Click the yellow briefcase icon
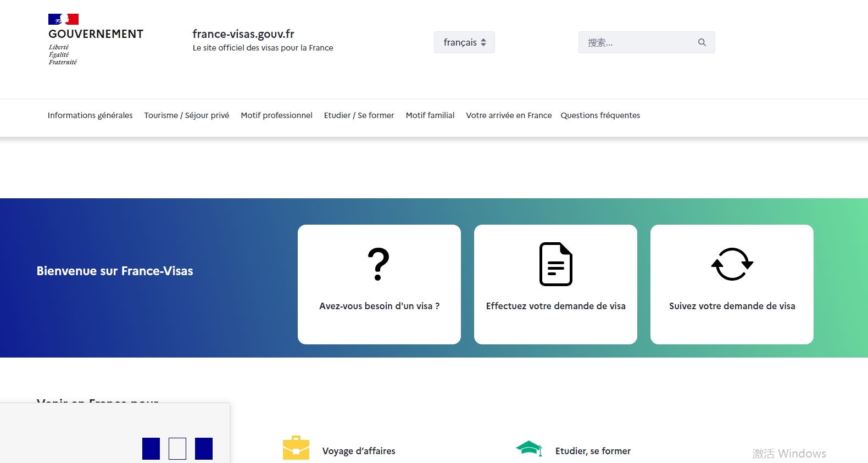The image size is (868, 463). [x=296, y=448]
